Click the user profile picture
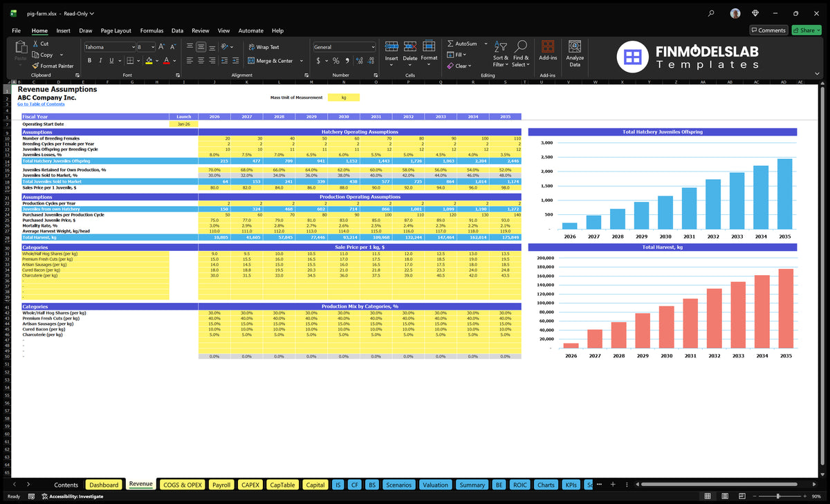 [x=735, y=13]
